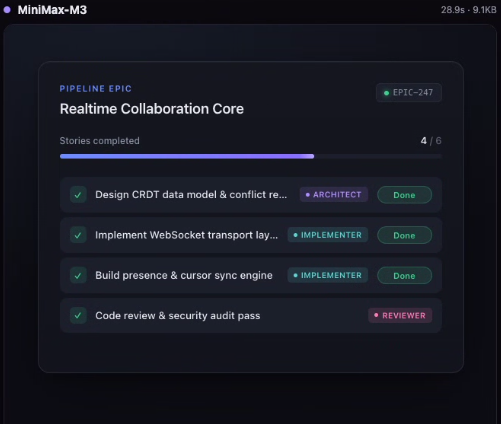
Task: Click the REVIEWER role tag
Action: (x=400, y=315)
